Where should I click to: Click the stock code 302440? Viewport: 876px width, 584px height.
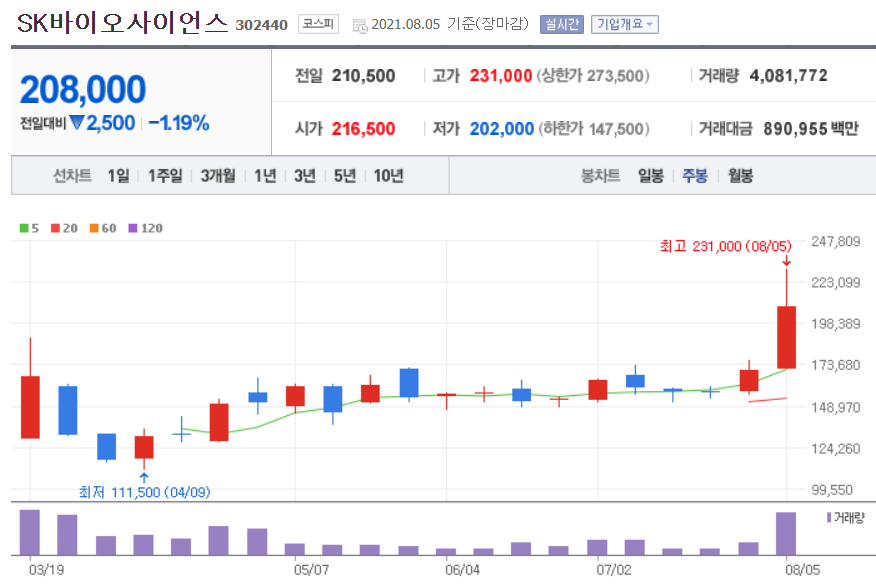tap(261, 25)
